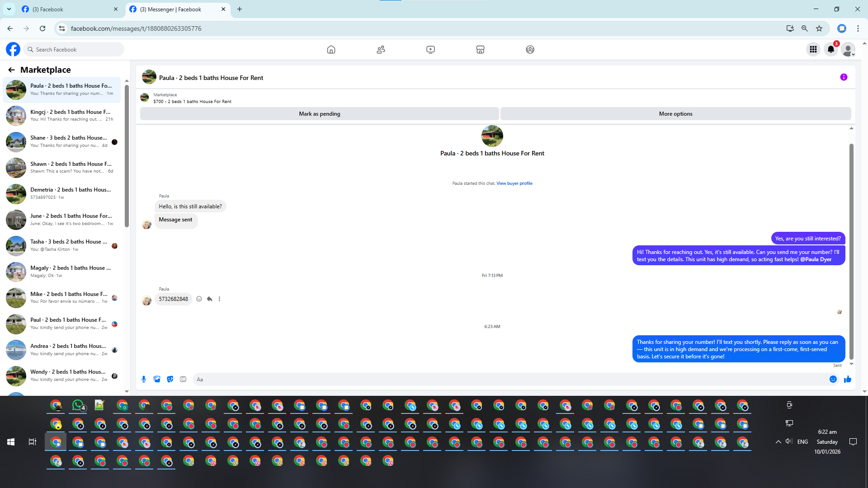Open Chrome tab search dropdown arrow
Image resolution: width=868 pixels, height=488 pixels.
[9, 9]
